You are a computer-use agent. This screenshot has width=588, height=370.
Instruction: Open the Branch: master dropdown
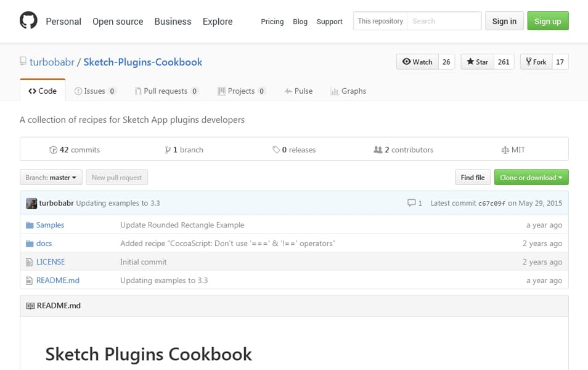coord(51,177)
